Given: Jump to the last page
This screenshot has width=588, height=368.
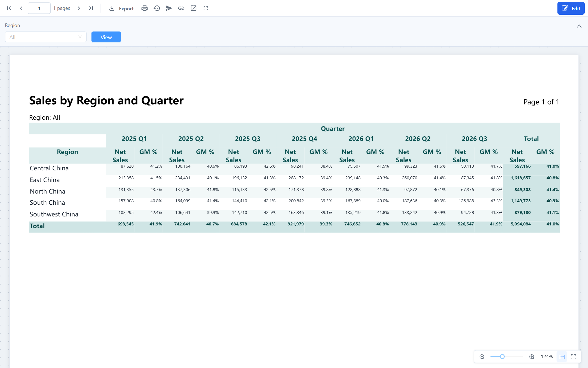Looking at the screenshot, I should pyautogui.click(x=91, y=8).
